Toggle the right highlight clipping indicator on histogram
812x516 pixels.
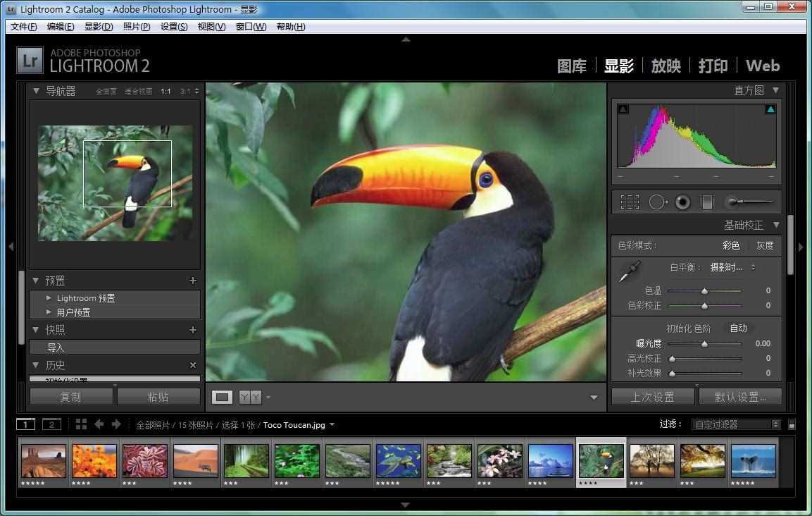(x=770, y=109)
